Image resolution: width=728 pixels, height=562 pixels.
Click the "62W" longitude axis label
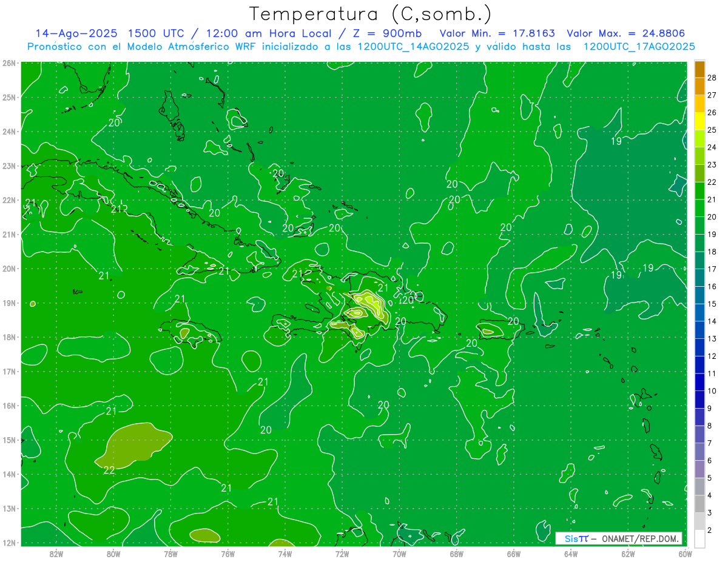[x=628, y=554]
